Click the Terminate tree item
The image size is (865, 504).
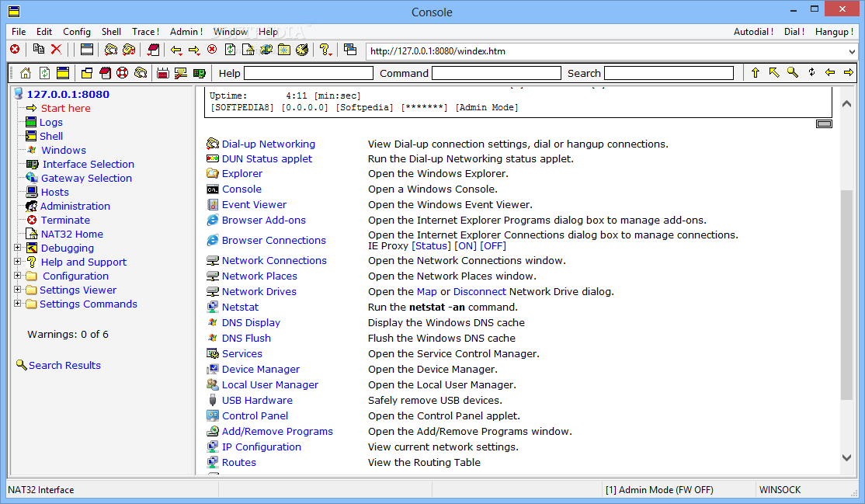65,221
